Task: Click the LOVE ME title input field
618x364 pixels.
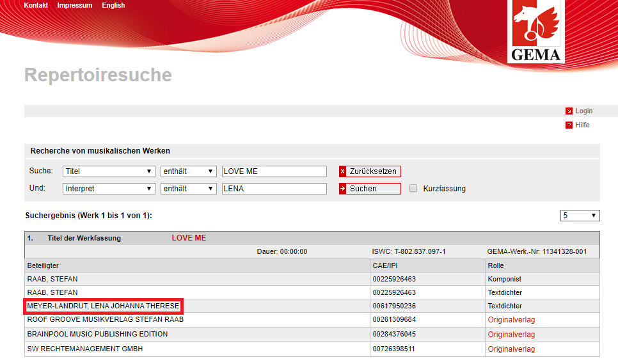Action: [274, 171]
